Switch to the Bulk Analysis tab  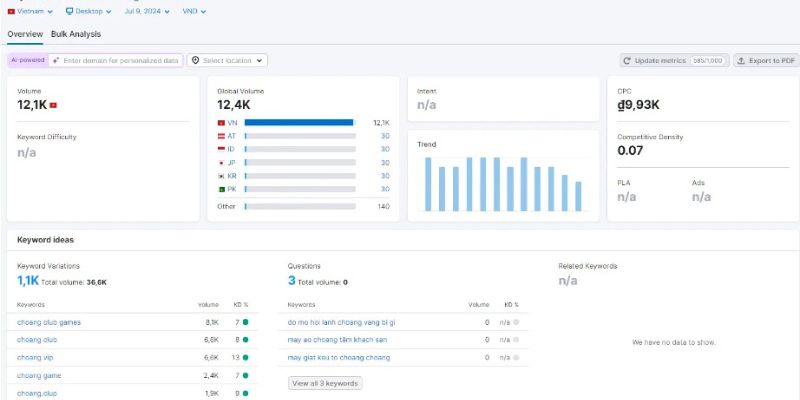pyautogui.click(x=76, y=34)
